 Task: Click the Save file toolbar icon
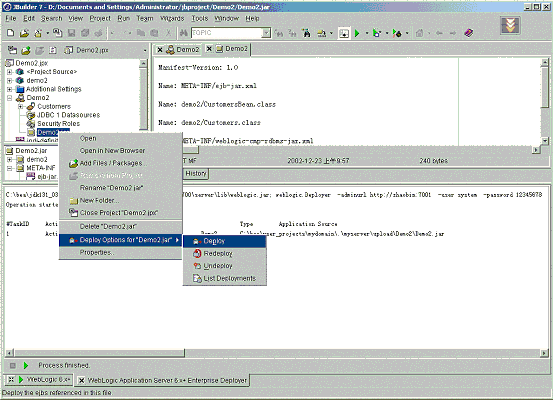pos(72,33)
